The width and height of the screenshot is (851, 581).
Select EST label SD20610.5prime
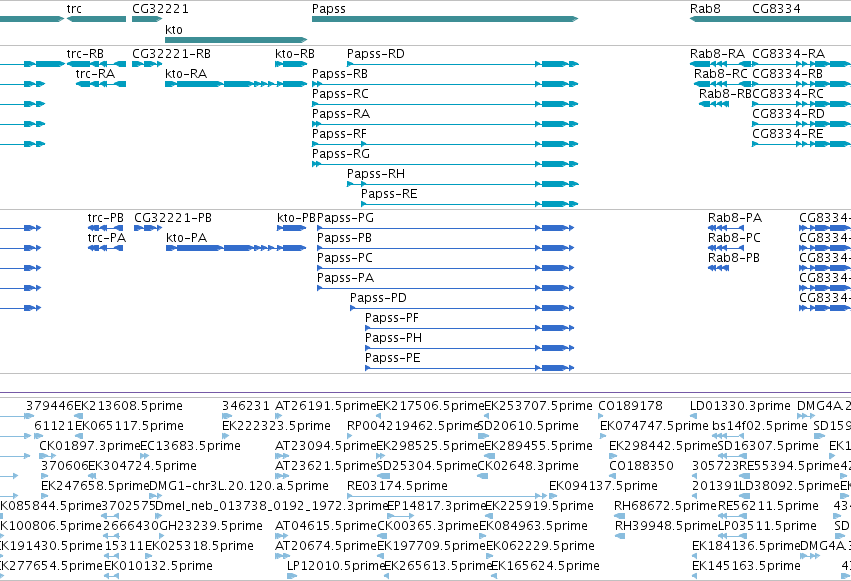528,426
